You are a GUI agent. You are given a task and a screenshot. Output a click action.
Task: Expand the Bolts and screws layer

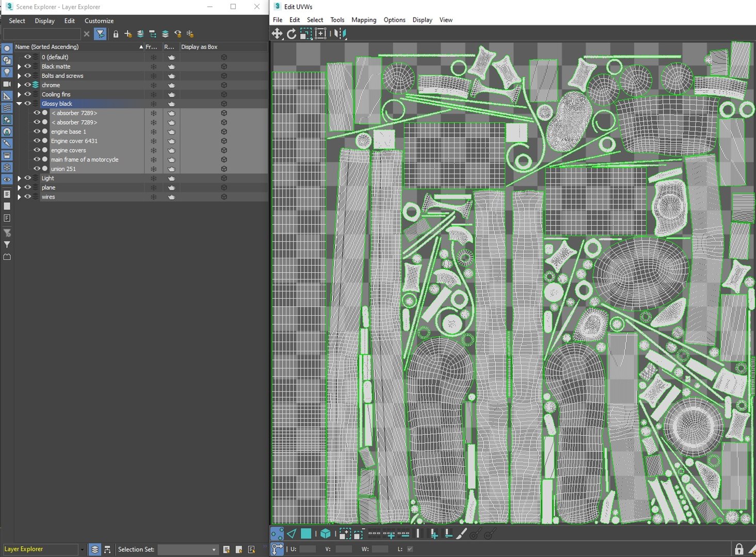coord(19,76)
